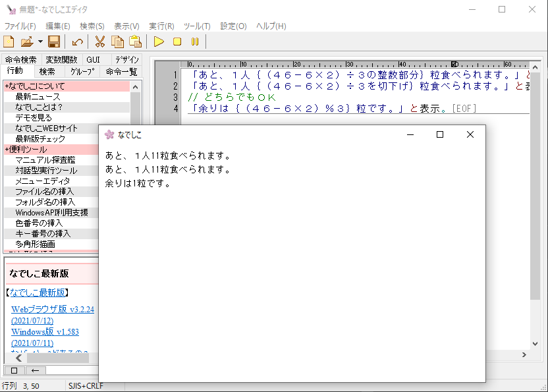Select マニュアル探査艦 in the tool list

pos(45,160)
